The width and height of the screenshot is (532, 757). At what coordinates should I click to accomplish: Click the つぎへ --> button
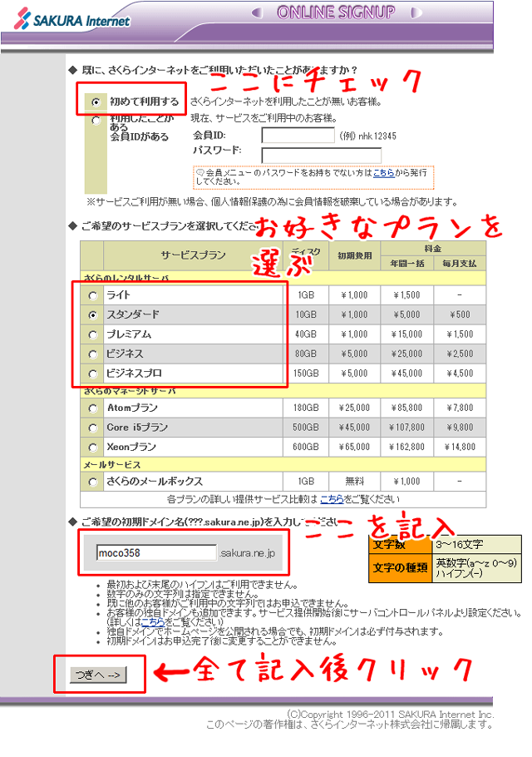98,675
